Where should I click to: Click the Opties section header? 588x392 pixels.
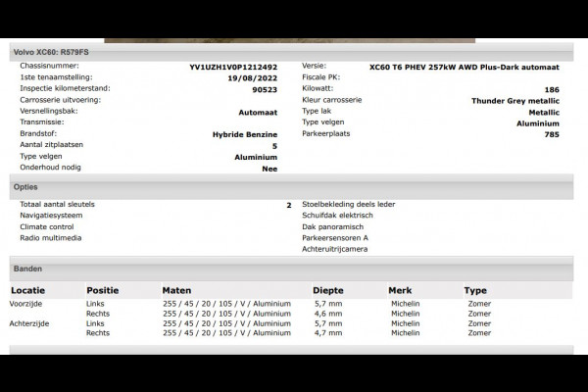(x=291, y=187)
